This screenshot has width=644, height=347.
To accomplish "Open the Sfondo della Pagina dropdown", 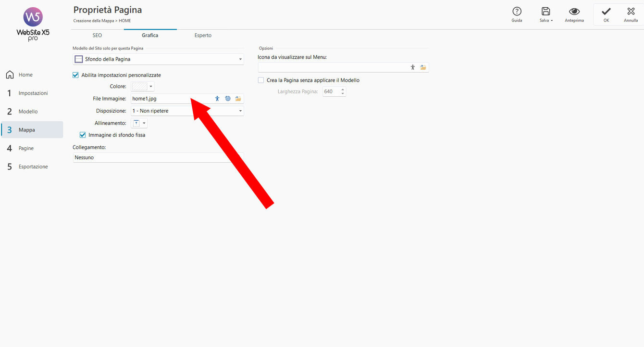I will click(158, 59).
